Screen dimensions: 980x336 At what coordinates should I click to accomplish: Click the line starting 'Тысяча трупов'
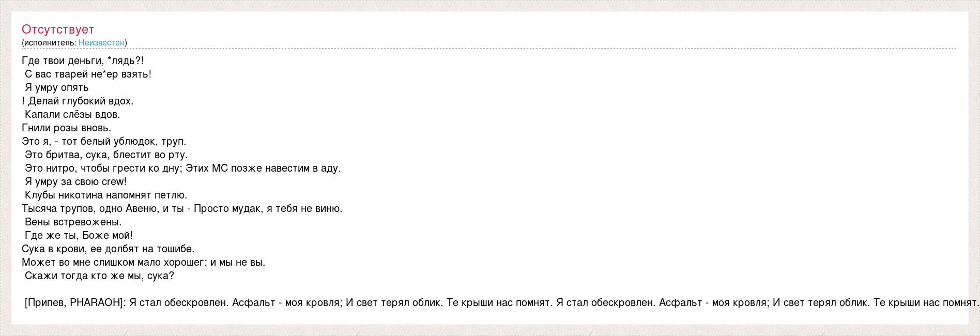[x=182, y=208]
